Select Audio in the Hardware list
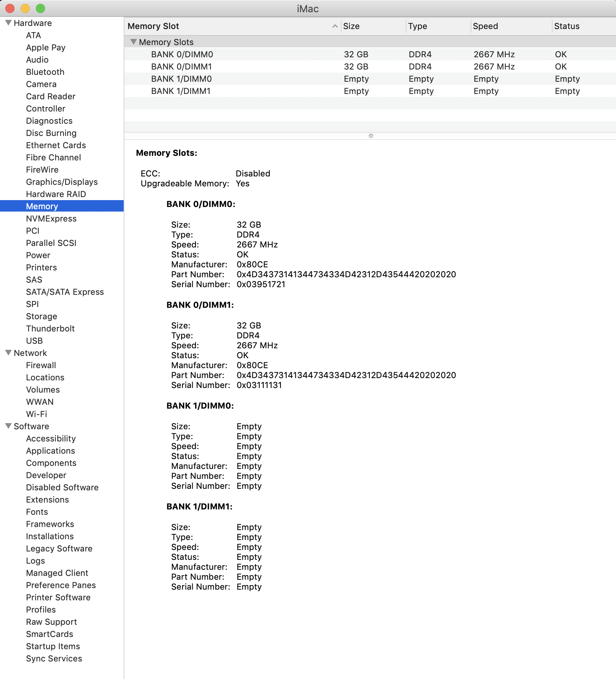616x679 pixels. (x=37, y=60)
